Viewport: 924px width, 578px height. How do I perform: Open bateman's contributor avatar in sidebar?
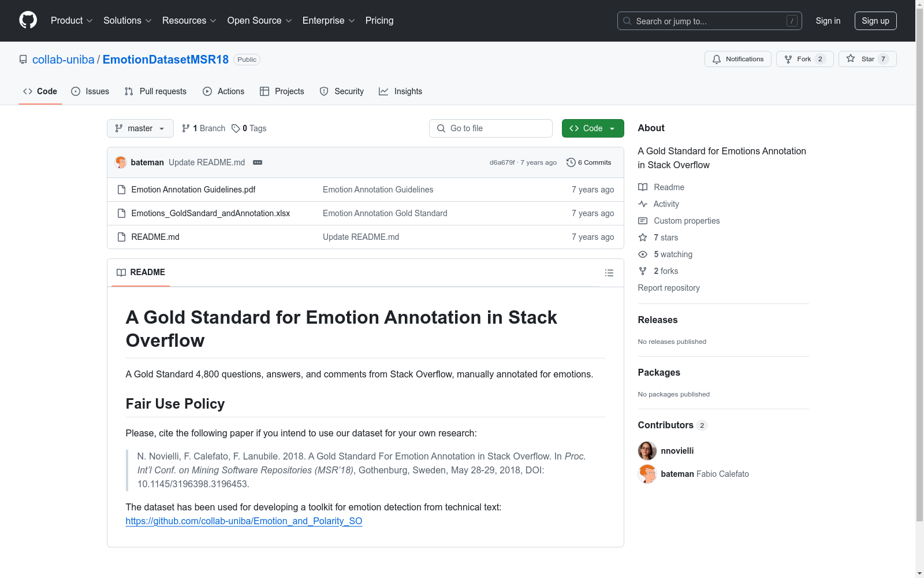click(x=647, y=474)
